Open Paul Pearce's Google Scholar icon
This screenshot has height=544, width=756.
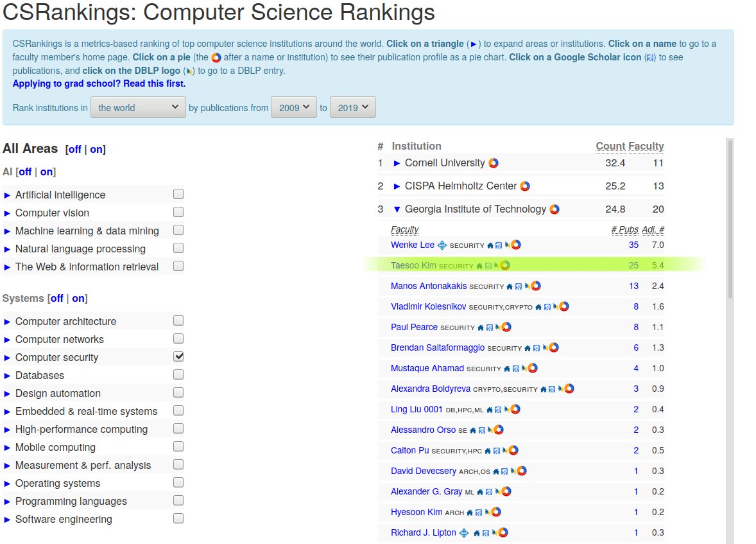(490, 328)
